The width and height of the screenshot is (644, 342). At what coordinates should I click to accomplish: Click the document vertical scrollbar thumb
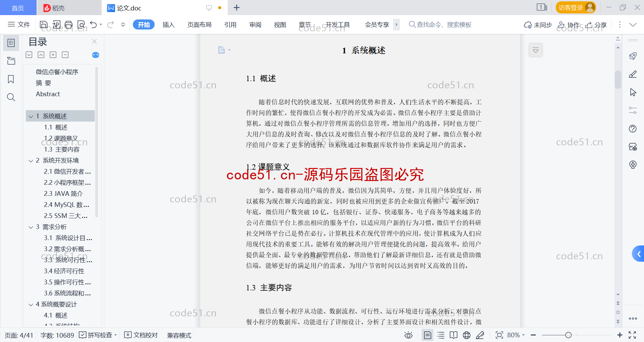(x=618, y=79)
